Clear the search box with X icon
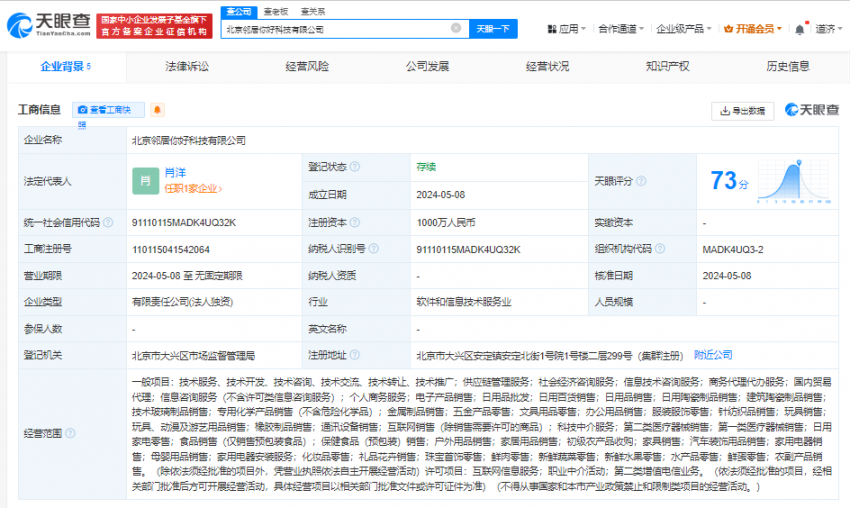This screenshot has height=508, width=850. tap(456, 28)
